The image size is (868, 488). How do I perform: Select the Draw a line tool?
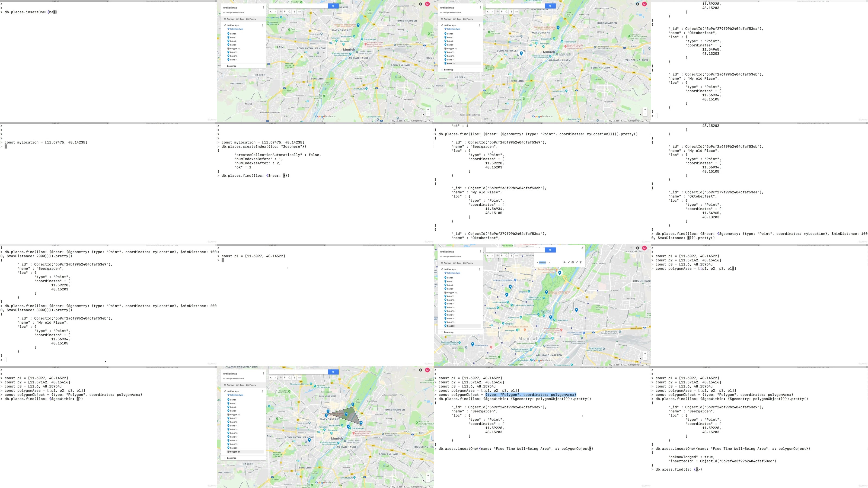(x=289, y=12)
